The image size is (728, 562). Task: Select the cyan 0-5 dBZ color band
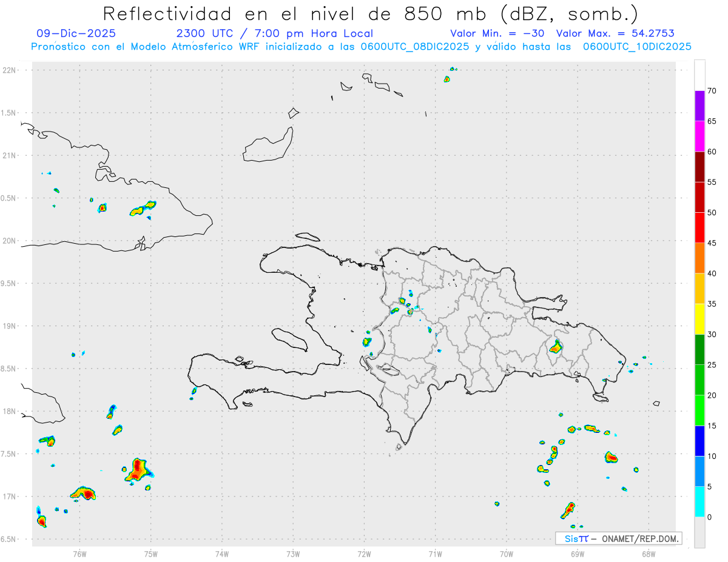pos(699,502)
